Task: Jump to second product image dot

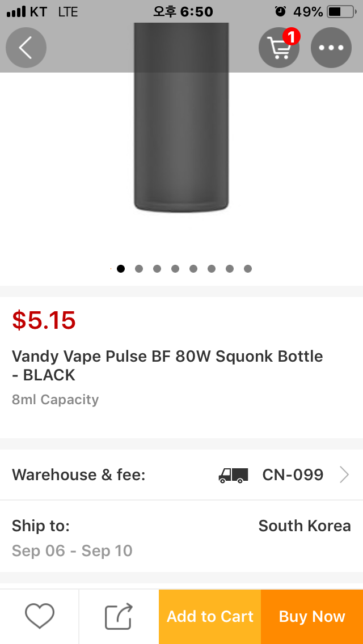Action: (139, 269)
